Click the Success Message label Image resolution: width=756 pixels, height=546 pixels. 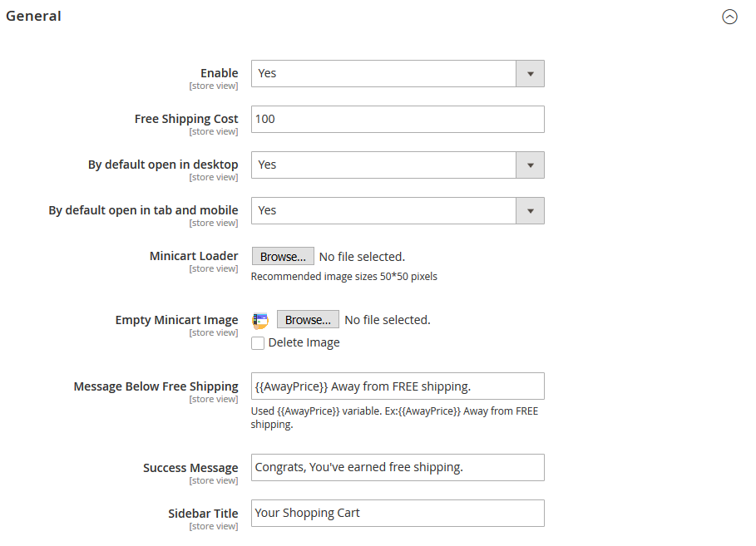190,468
